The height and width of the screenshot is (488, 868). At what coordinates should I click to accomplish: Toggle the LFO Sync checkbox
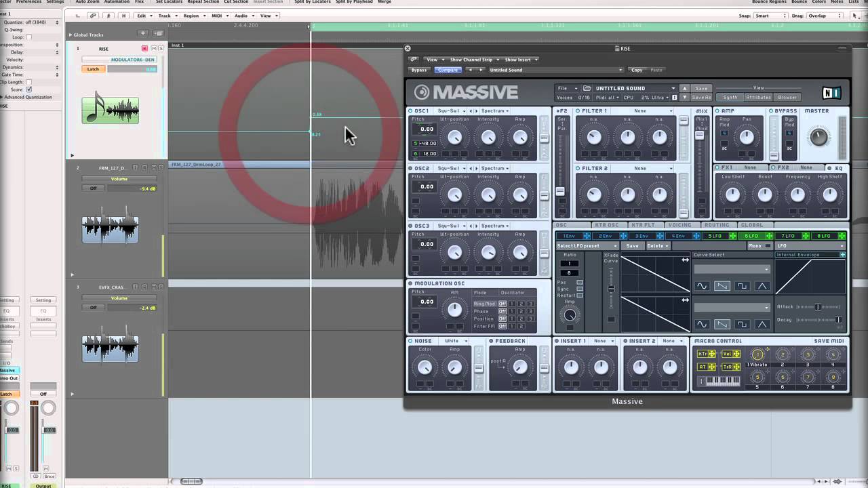tap(579, 289)
